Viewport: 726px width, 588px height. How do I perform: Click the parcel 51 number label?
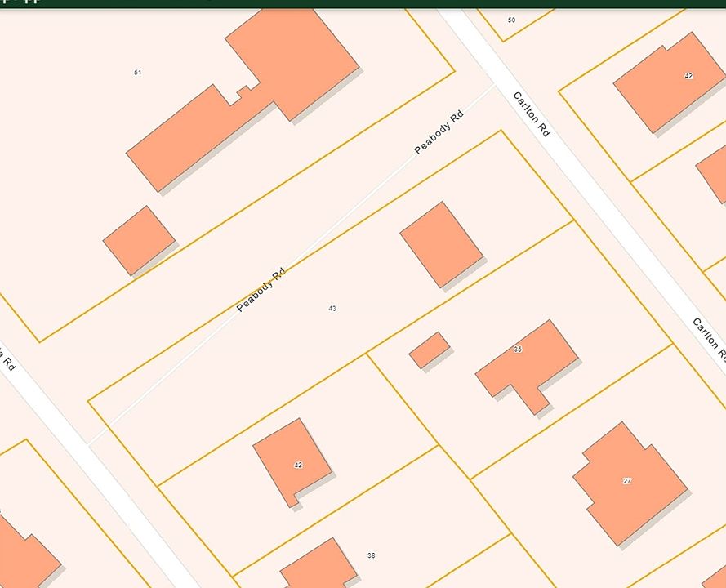point(138,73)
